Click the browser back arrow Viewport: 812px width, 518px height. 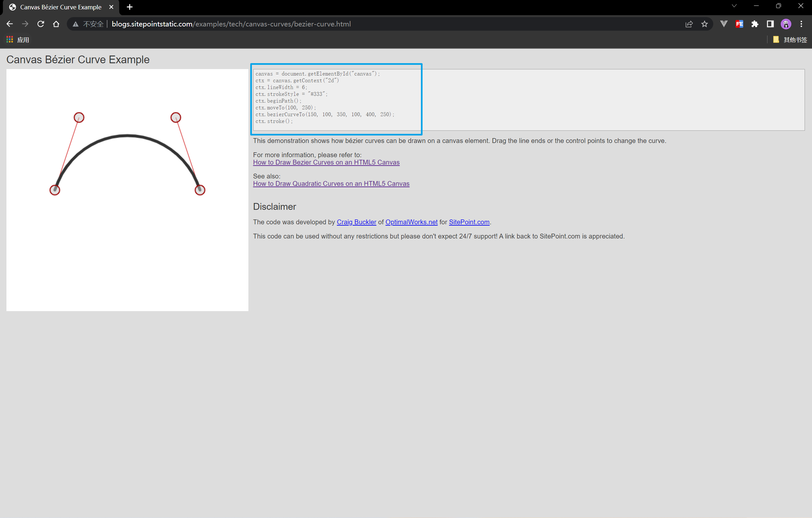pyautogui.click(x=10, y=24)
